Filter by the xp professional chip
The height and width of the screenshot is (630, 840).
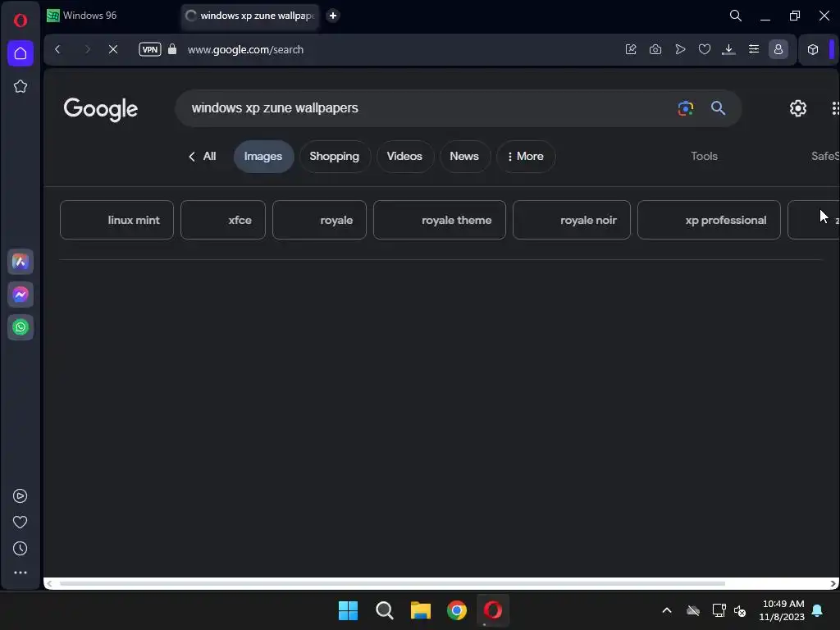point(709,220)
